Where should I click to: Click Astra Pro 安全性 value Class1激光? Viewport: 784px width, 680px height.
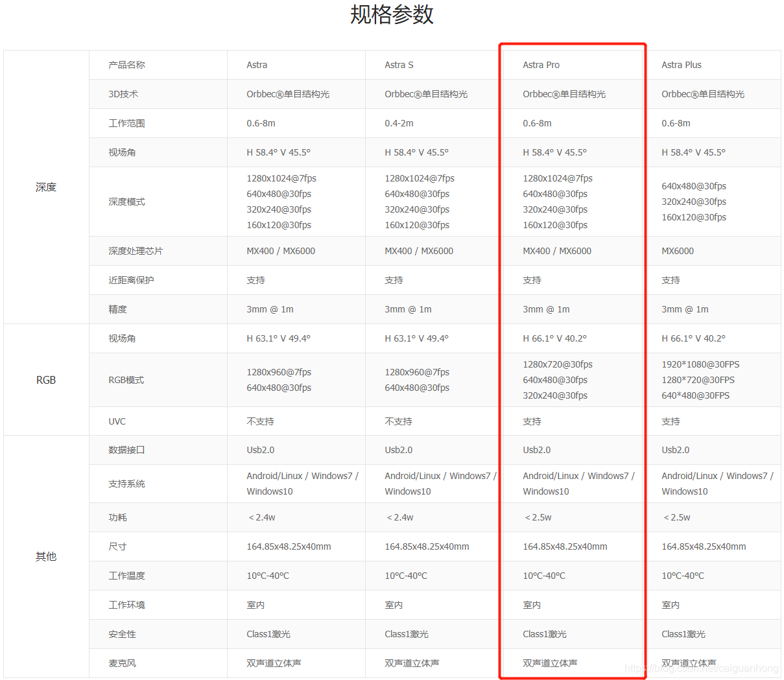pos(545,634)
